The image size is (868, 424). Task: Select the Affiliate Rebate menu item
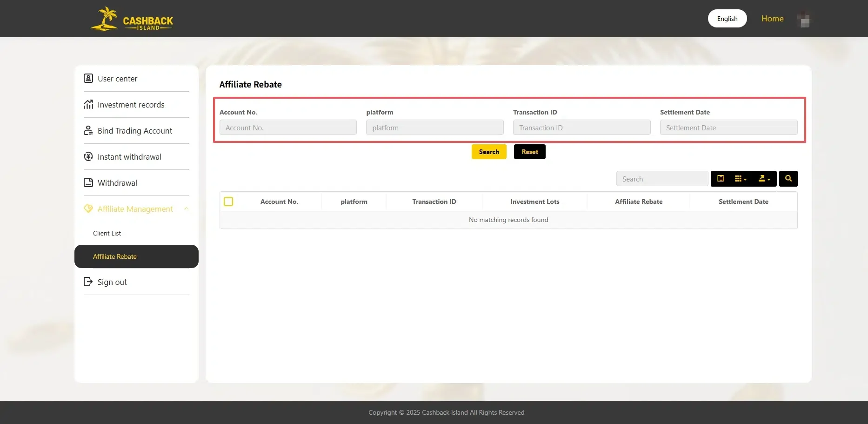pyautogui.click(x=114, y=256)
